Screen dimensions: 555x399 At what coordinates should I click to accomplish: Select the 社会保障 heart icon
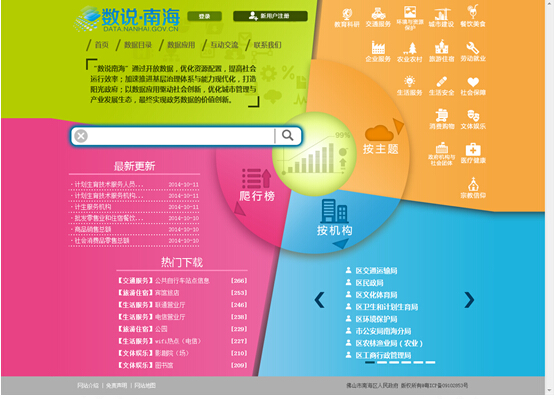473,82
